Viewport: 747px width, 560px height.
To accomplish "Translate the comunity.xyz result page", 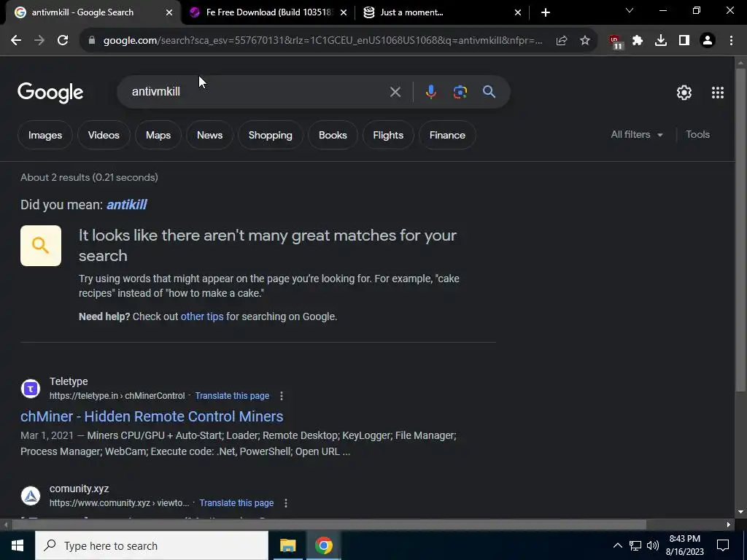I will (x=236, y=503).
